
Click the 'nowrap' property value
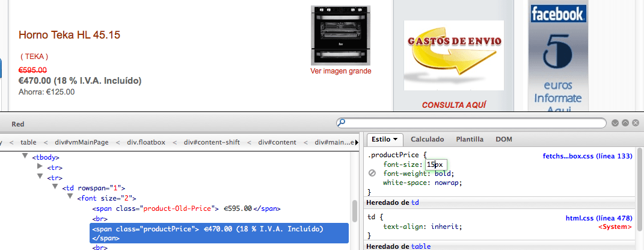coord(447,183)
